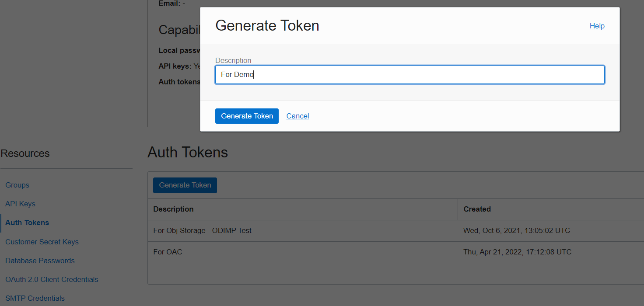Open Customer Secret Keys section
Image resolution: width=644 pixels, height=306 pixels.
(42, 242)
